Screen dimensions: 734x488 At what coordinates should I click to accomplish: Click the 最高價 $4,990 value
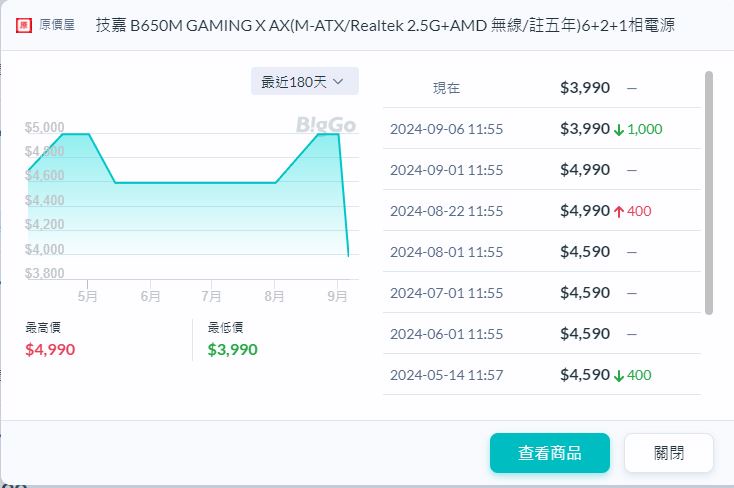tap(50, 349)
